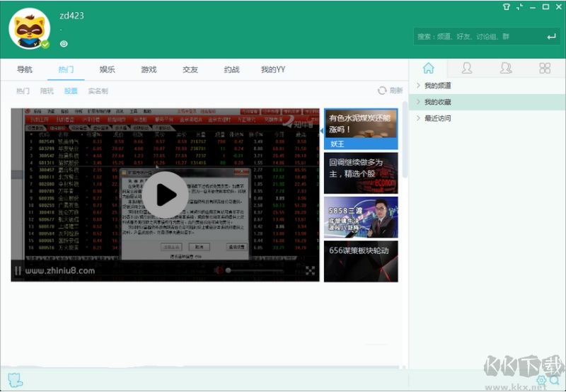Select the 热门 sub-category
Viewport: 566px width, 392px height.
click(23, 91)
